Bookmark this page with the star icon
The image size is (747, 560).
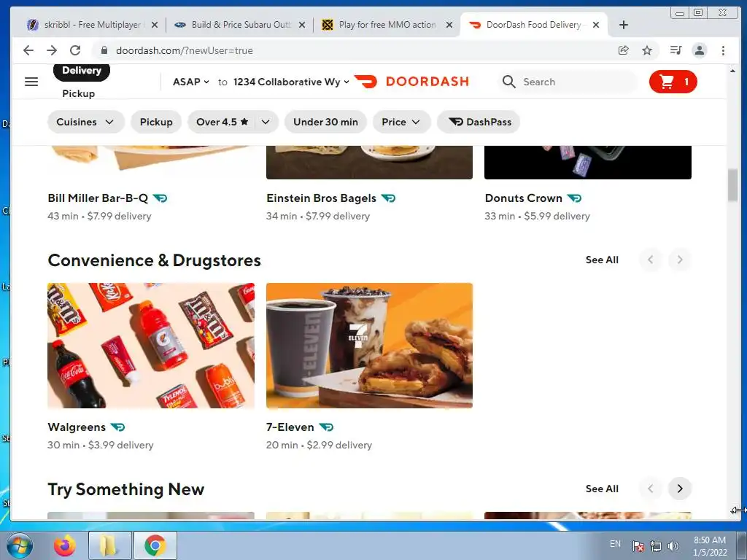(x=646, y=50)
